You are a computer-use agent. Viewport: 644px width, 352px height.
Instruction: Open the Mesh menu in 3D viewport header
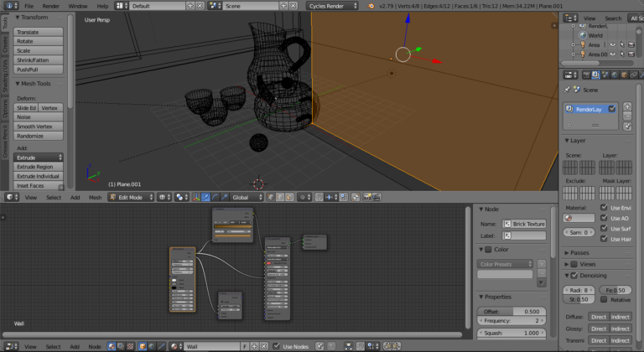95,198
